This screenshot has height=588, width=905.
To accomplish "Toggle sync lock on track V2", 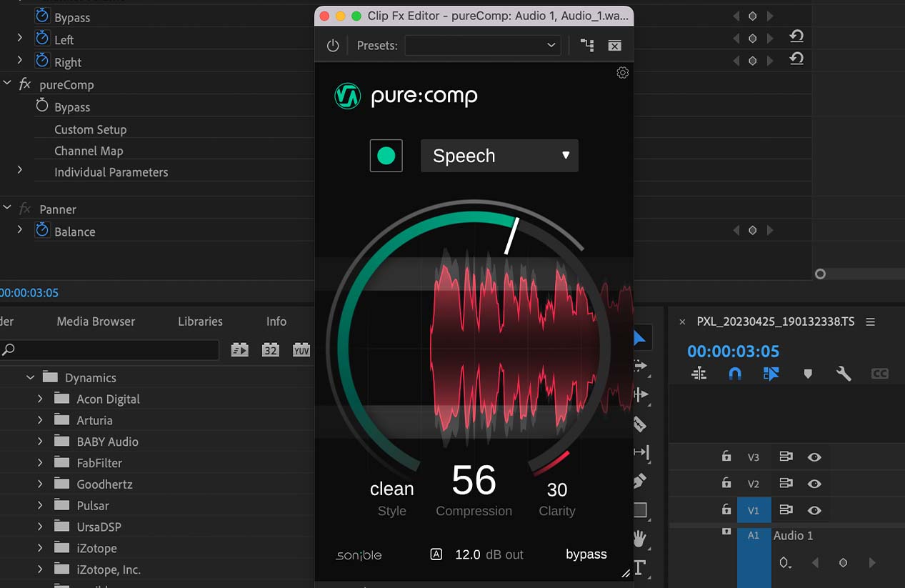I will (x=786, y=484).
